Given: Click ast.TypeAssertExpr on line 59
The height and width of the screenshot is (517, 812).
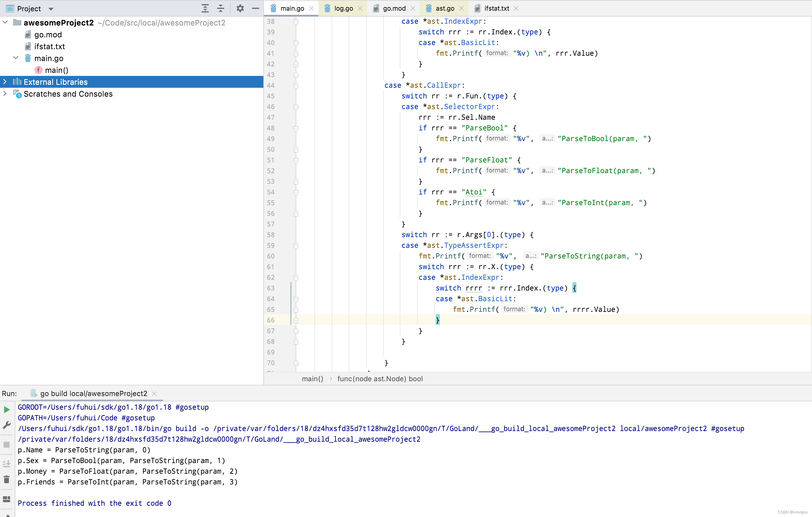Looking at the screenshot, I should click(465, 245).
